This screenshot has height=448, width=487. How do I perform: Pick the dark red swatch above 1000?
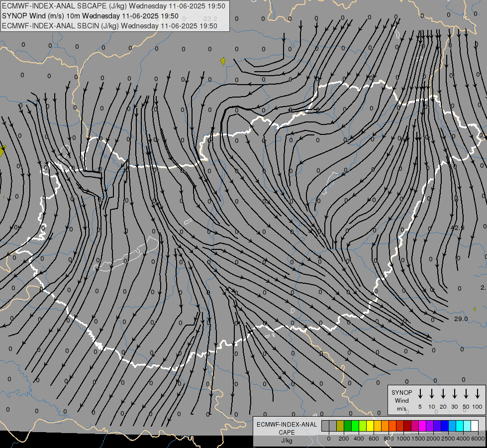click(x=407, y=426)
